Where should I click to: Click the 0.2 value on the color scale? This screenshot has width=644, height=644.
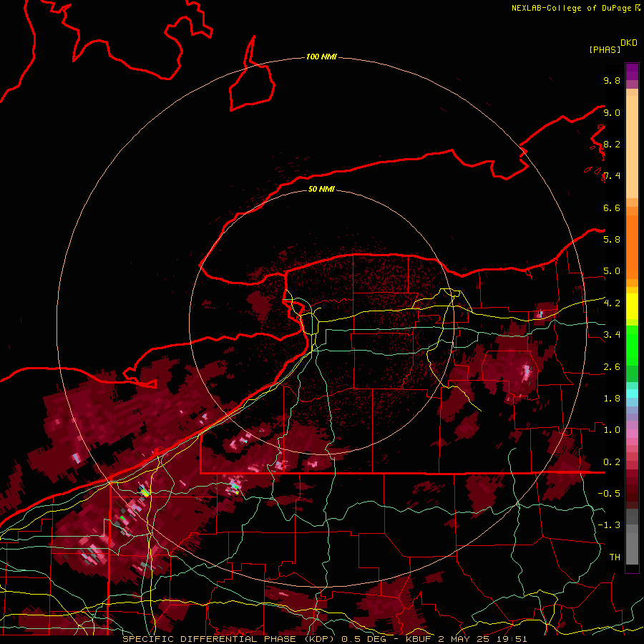612,462
